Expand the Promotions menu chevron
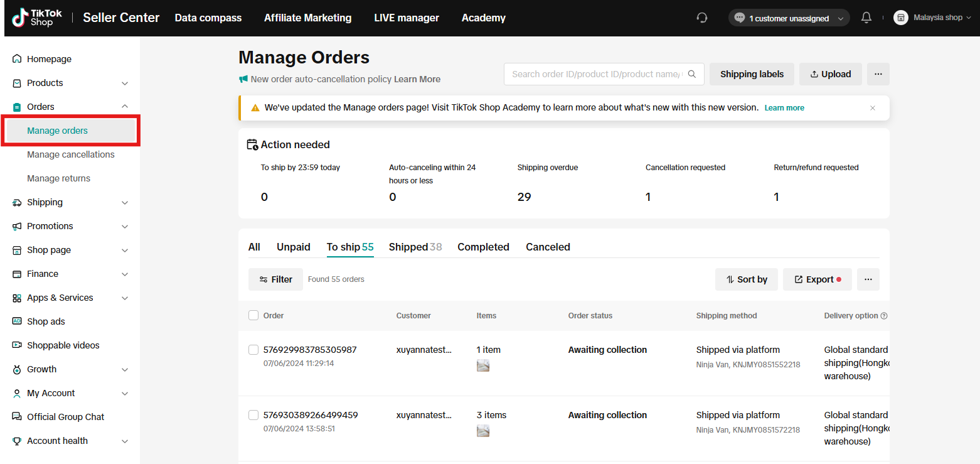 pos(125,227)
